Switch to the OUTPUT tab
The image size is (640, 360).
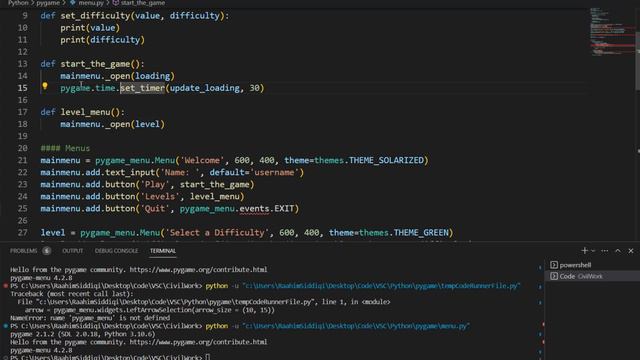[73, 251]
